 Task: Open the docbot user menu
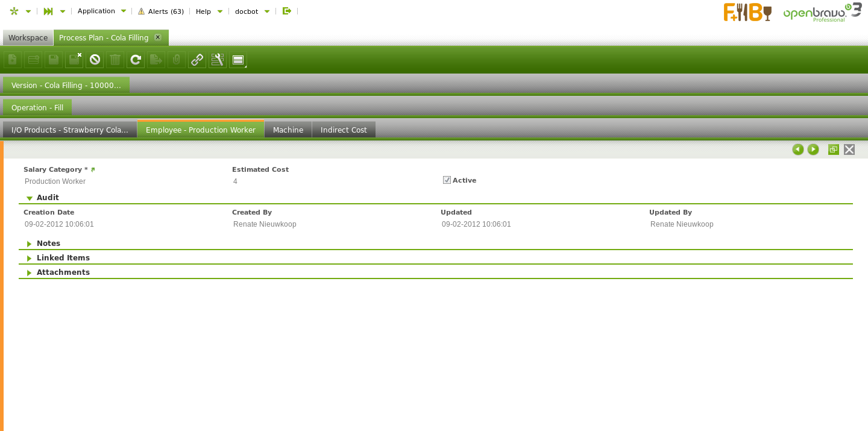tap(252, 11)
